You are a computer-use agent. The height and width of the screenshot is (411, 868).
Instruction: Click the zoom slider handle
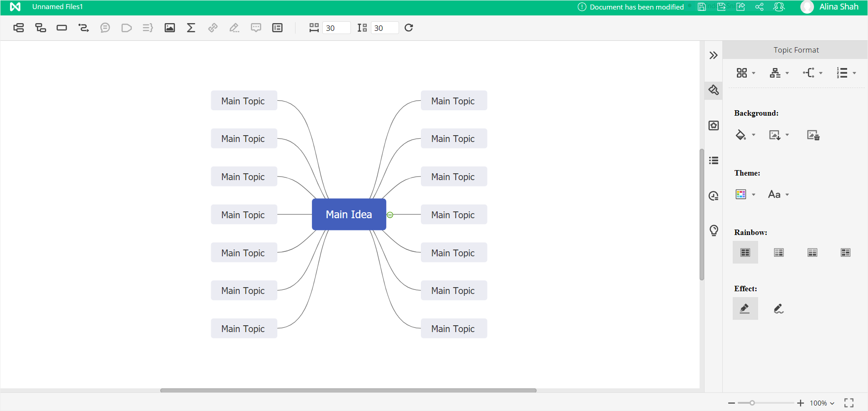pyautogui.click(x=752, y=403)
